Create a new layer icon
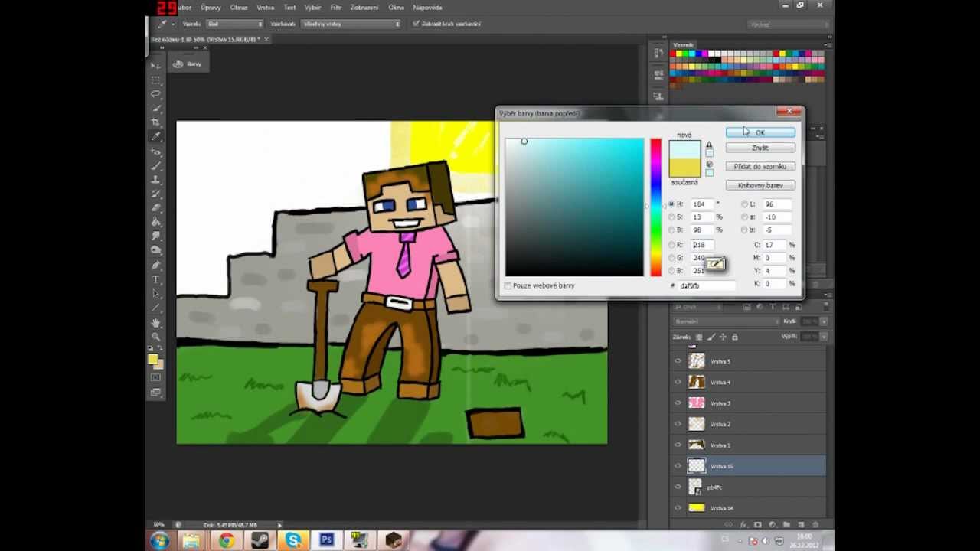The image size is (980, 551). coord(800,525)
